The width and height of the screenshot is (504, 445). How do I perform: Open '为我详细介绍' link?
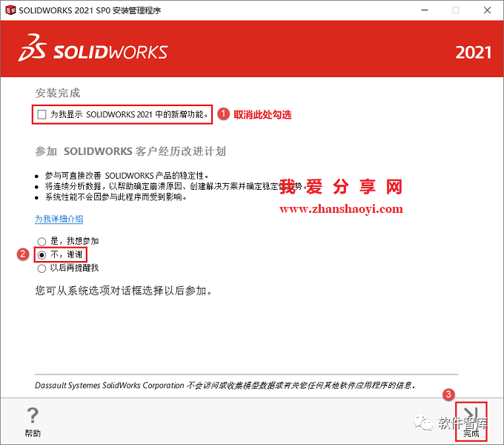click(x=59, y=219)
